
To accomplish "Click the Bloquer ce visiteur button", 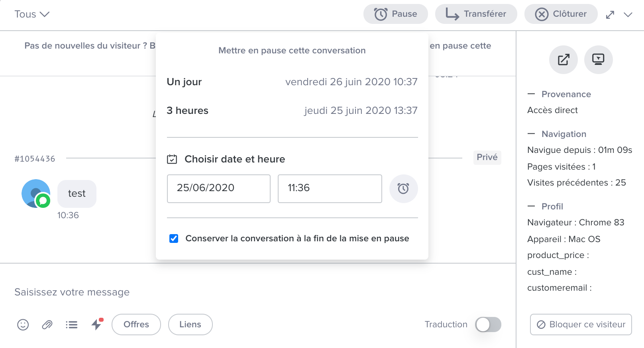I will click(581, 325).
